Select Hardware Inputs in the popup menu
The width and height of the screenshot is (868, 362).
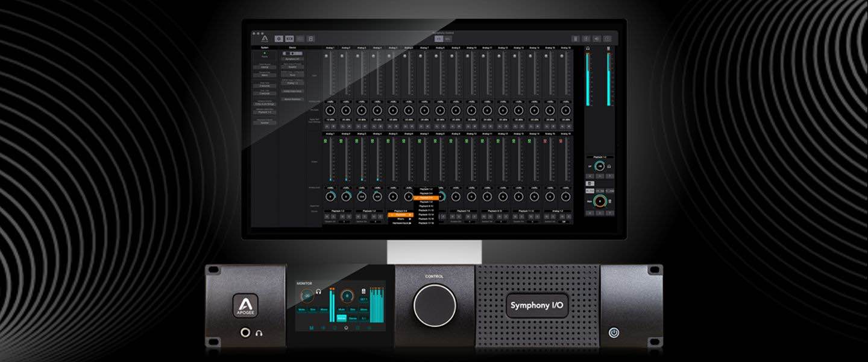[401, 223]
